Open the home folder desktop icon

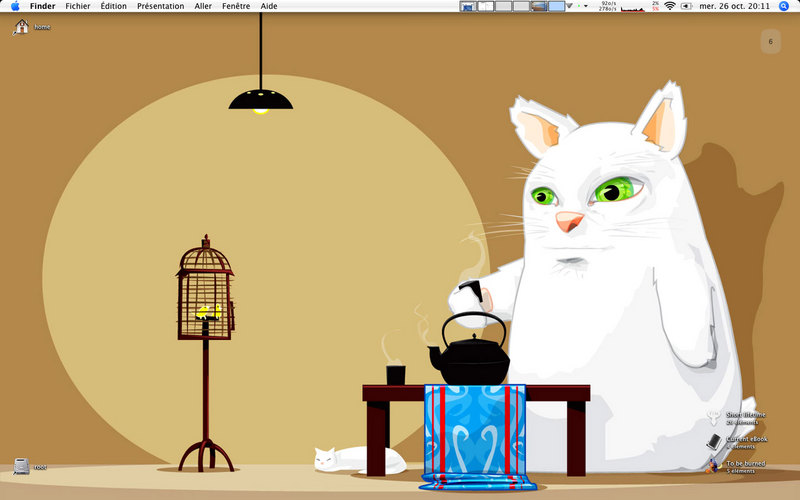click(21, 27)
